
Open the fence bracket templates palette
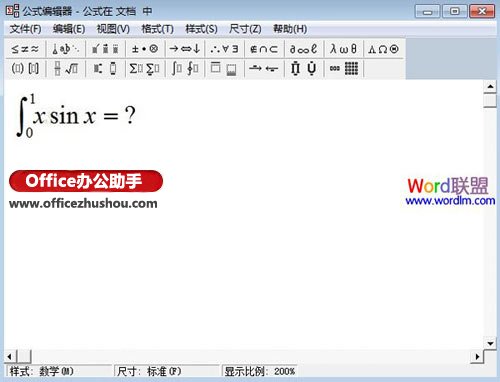click(25, 69)
